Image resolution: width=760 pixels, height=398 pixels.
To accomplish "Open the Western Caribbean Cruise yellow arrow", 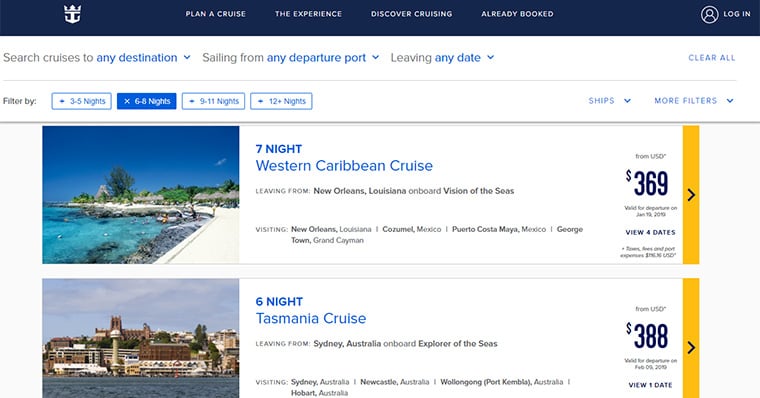I will (691, 195).
